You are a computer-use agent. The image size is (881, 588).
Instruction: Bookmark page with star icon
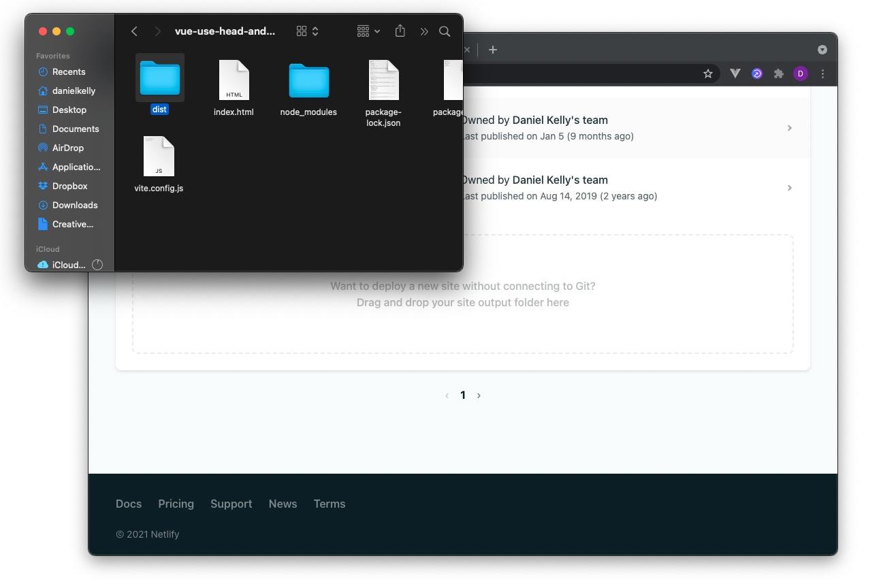pos(708,73)
